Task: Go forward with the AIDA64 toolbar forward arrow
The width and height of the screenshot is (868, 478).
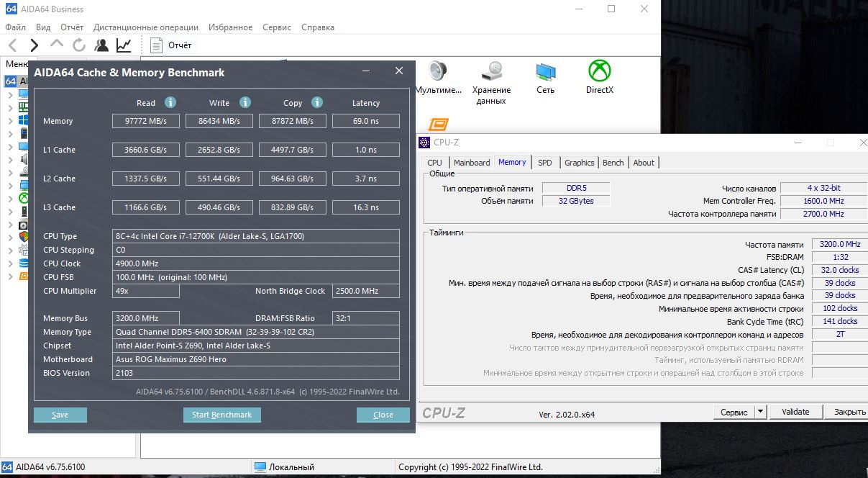Action: coord(34,45)
